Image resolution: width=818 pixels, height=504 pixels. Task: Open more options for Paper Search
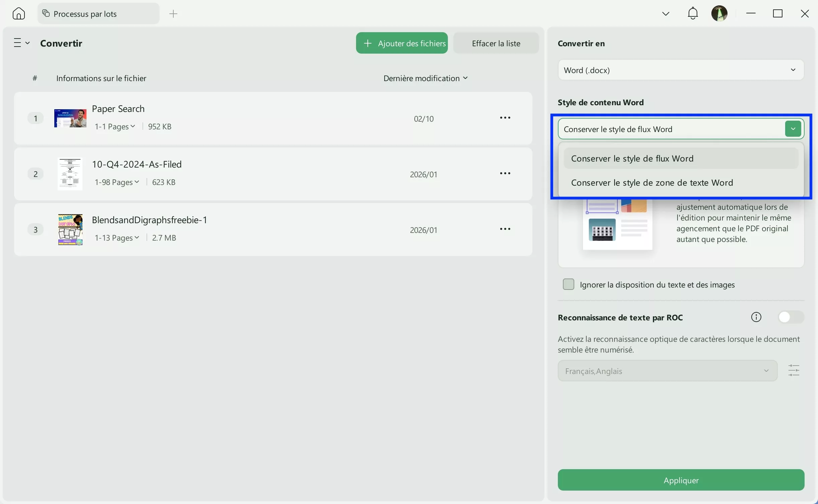tap(505, 118)
